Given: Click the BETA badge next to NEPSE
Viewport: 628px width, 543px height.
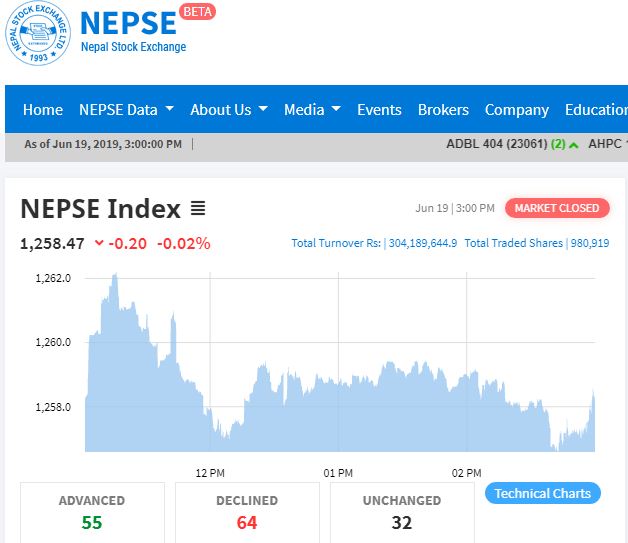Looking at the screenshot, I should 197,13.
